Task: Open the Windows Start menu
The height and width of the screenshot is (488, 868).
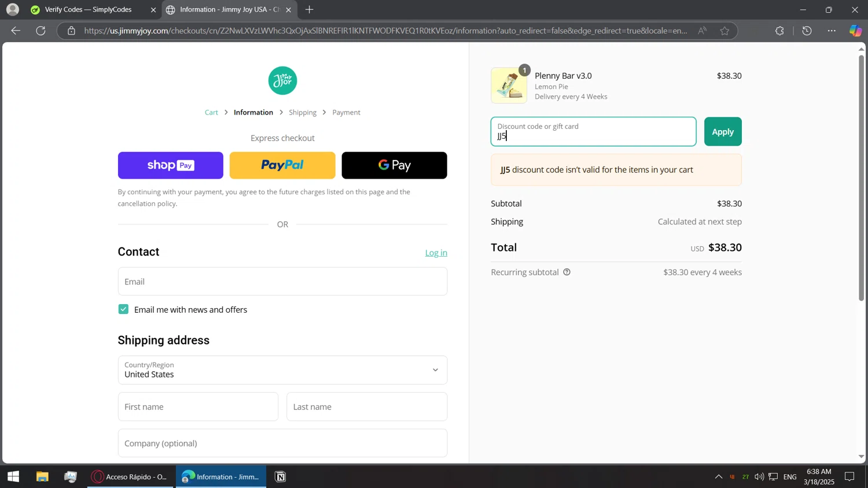Action: coord(13,477)
